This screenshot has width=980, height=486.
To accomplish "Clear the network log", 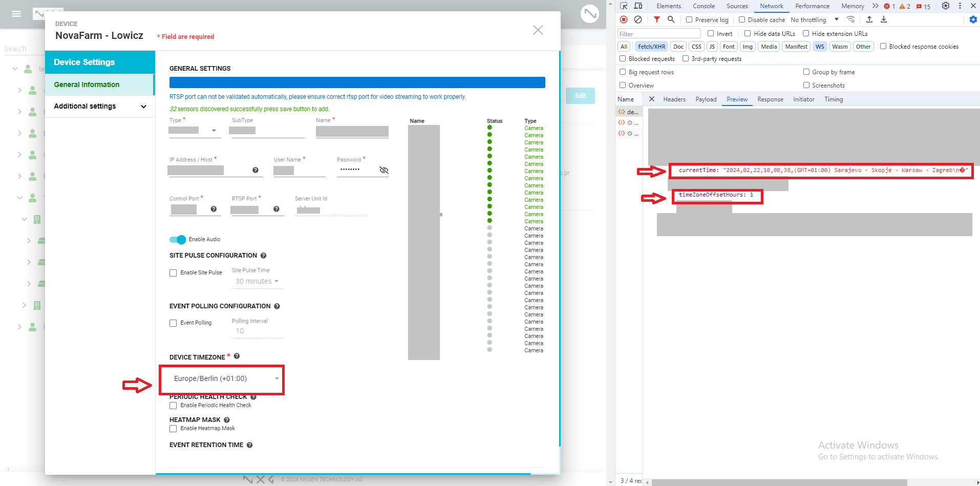I will click(x=638, y=19).
